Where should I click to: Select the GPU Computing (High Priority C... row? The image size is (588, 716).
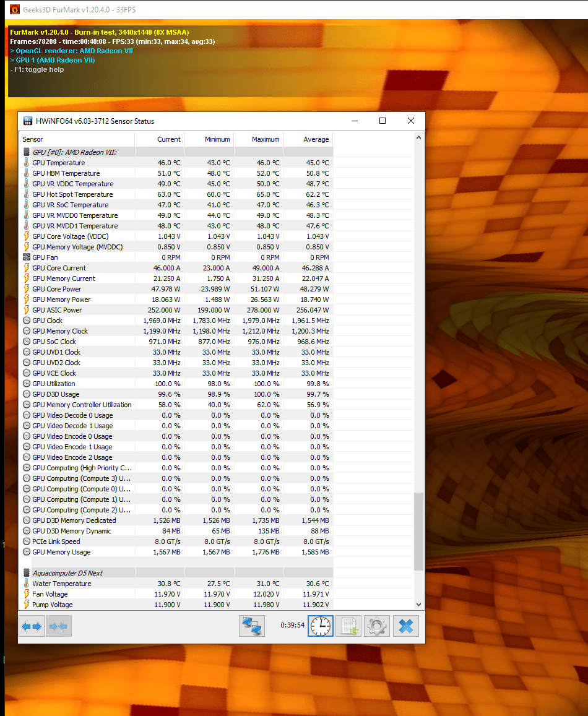[176, 468]
